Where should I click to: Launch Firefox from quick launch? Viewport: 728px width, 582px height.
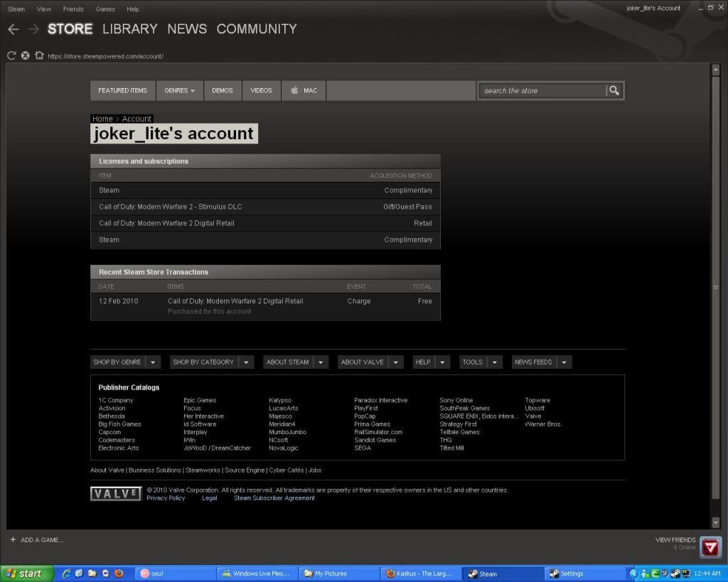(x=119, y=573)
